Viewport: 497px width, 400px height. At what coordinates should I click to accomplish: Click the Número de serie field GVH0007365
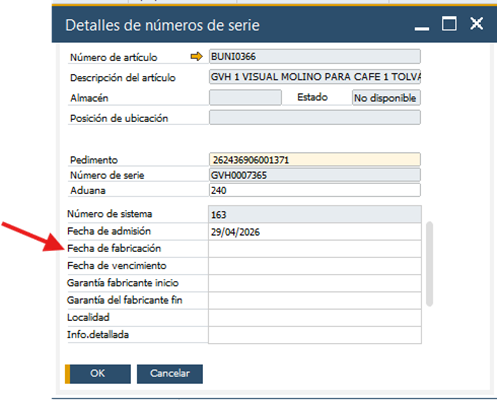point(315,175)
